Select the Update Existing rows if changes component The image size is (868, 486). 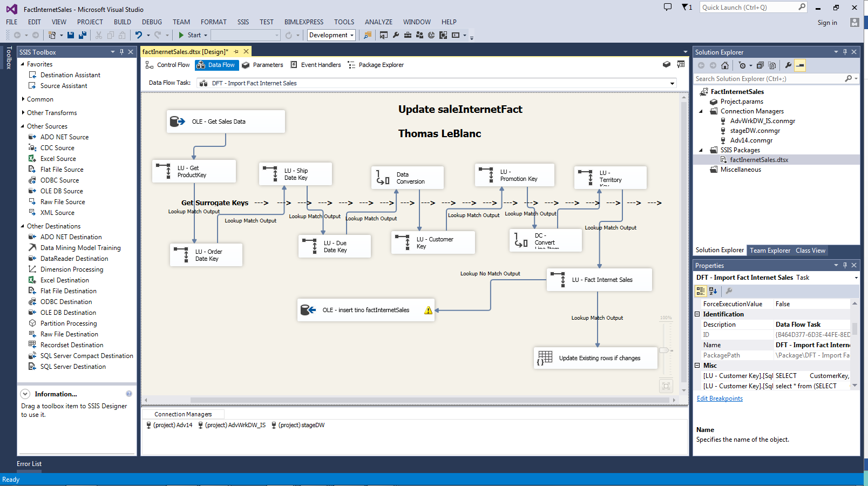(x=595, y=358)
